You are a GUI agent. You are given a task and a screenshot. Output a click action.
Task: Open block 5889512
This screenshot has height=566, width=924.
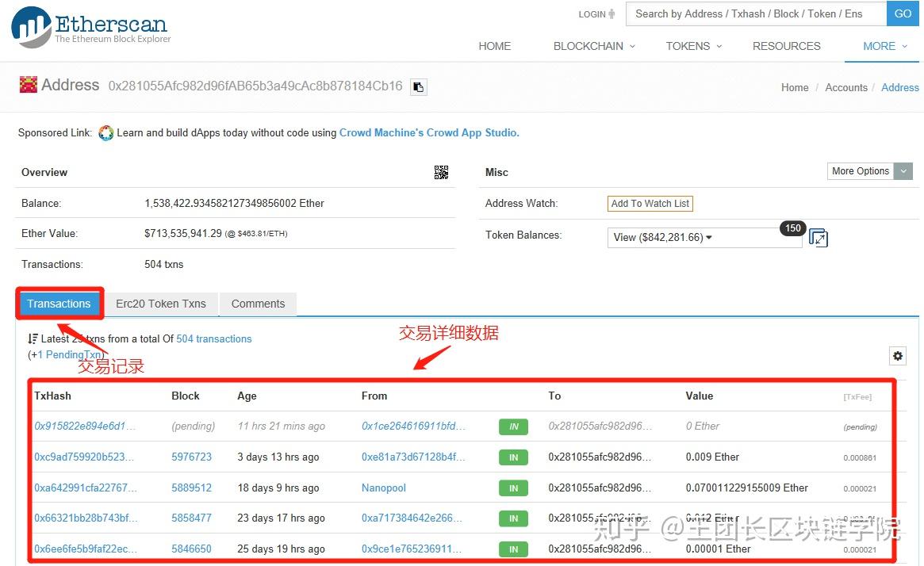coord(191,488)
